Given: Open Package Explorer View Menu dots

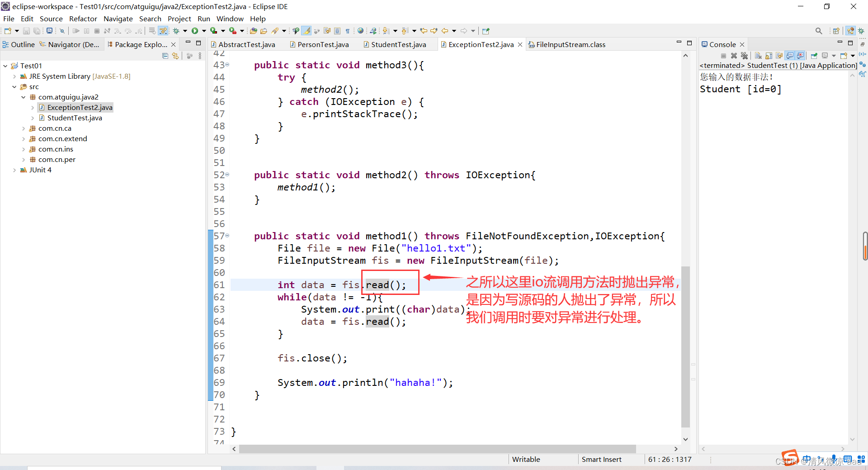Looking at the screenshot, I should 200,56.
